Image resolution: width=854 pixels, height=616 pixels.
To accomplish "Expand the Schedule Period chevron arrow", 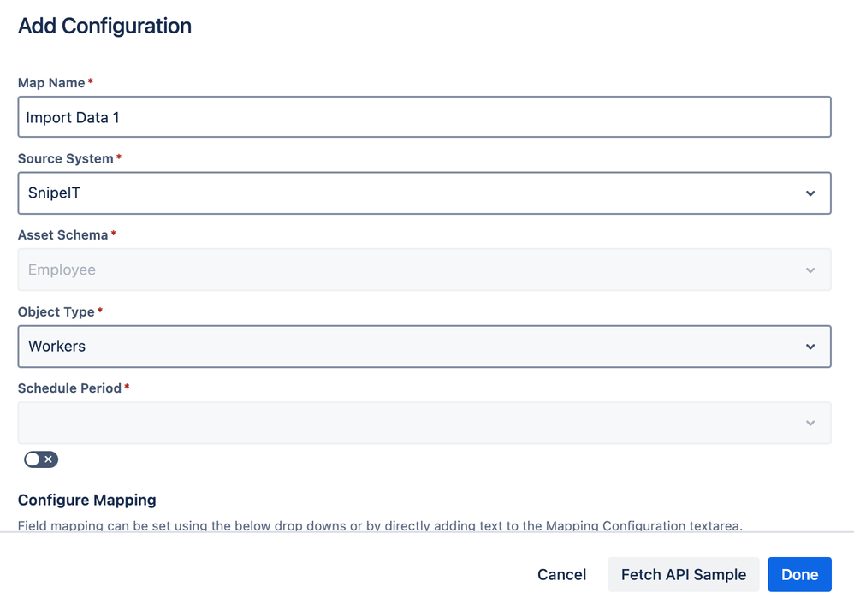I will [x=810, y=423].
